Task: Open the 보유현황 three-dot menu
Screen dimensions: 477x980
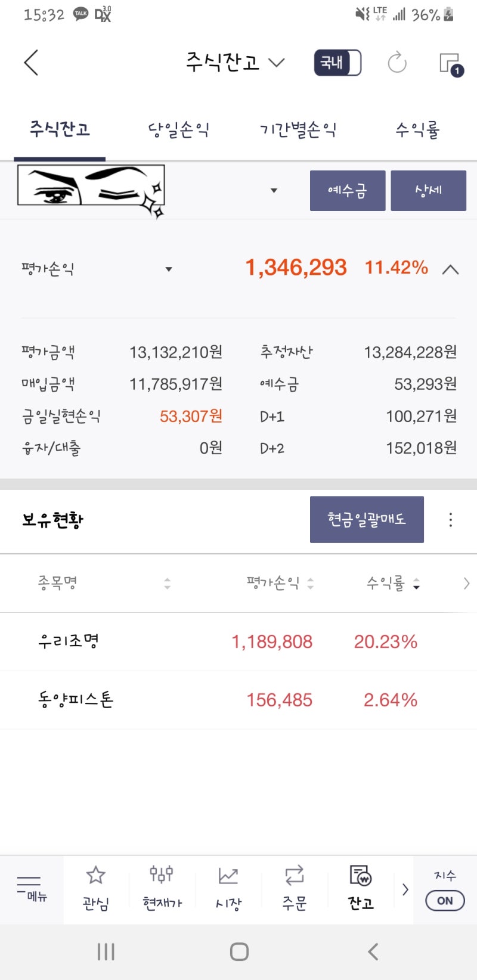Action: (x=451, y=519)
